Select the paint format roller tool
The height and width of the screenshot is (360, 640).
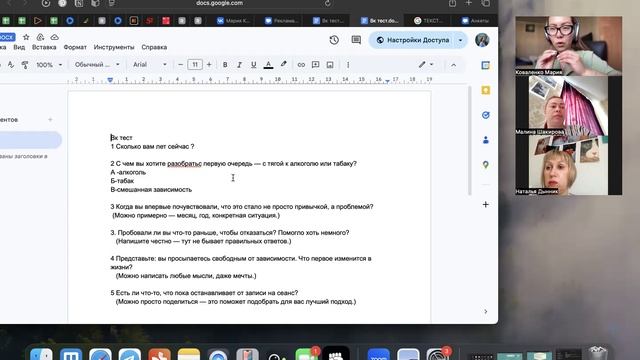(25, 64)
